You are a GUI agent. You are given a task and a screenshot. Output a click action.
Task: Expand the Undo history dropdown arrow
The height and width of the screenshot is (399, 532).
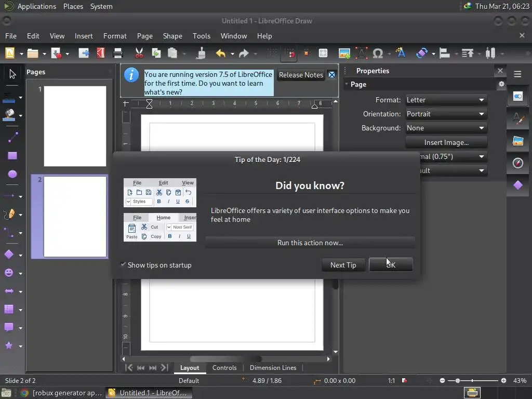tap(232, 54)
